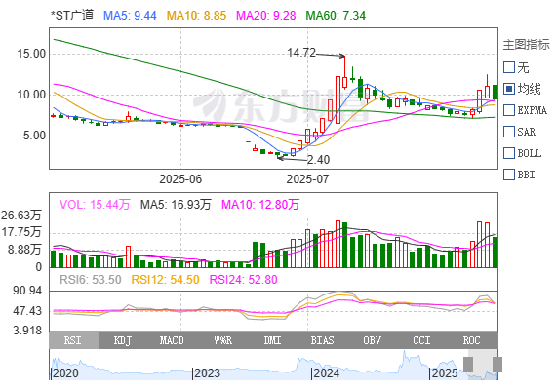Image resolution: width=556 pixels, height=392 pixels.
Task: Switch to the W%R indicator tab
Action: pyautogui.click(x=223, y=340)
